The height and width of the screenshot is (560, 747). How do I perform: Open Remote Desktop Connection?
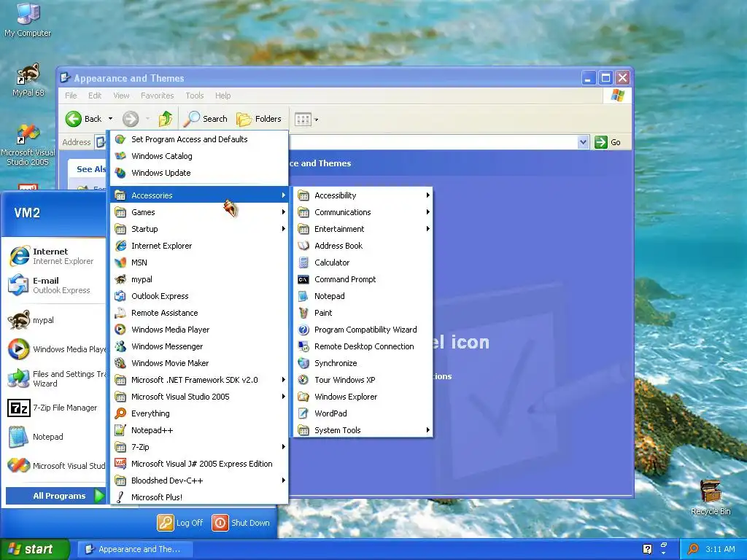(363, 346)
